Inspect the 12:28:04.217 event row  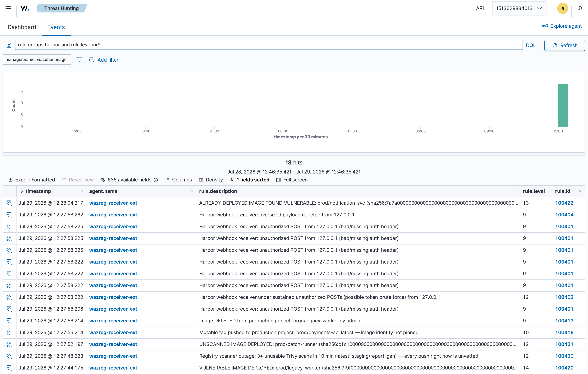pos(9,203)
